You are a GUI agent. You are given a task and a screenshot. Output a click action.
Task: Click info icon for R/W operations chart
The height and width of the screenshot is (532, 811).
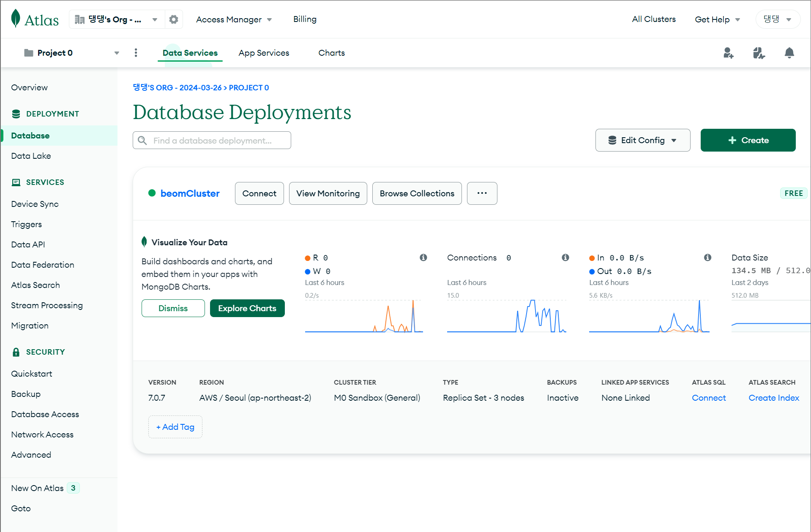coord(423,258)
